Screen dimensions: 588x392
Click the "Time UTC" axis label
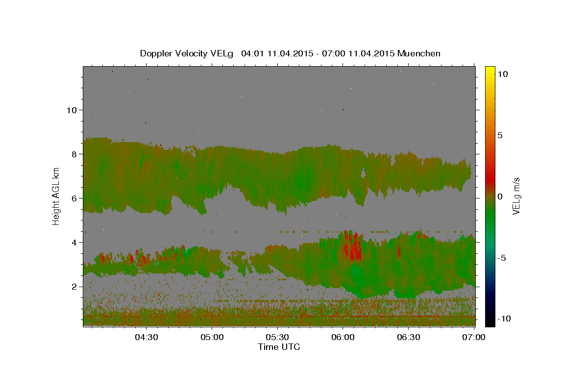[x=279, y=347]
